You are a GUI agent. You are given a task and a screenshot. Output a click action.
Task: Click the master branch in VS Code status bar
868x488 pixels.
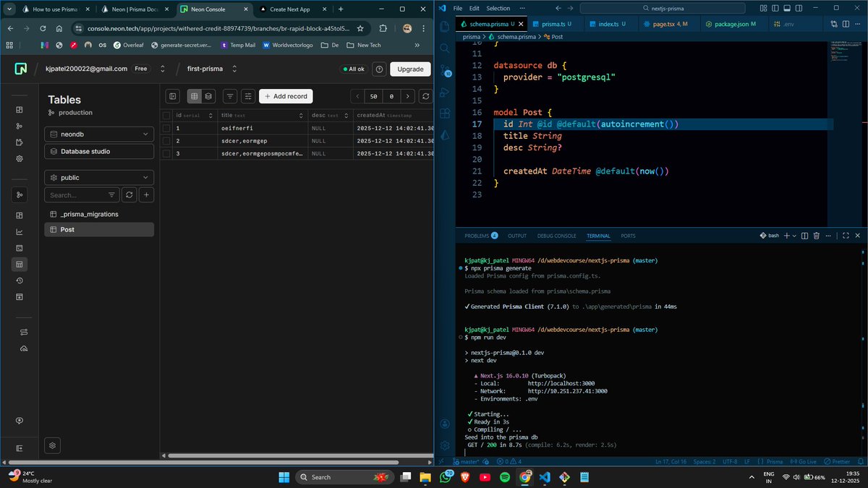click(467, 461)
